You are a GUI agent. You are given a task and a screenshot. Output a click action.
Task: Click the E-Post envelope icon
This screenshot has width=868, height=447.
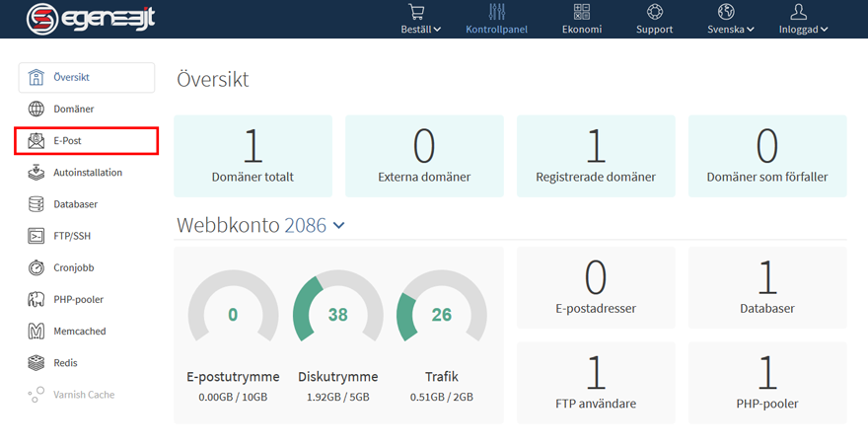tap(36, 141)
